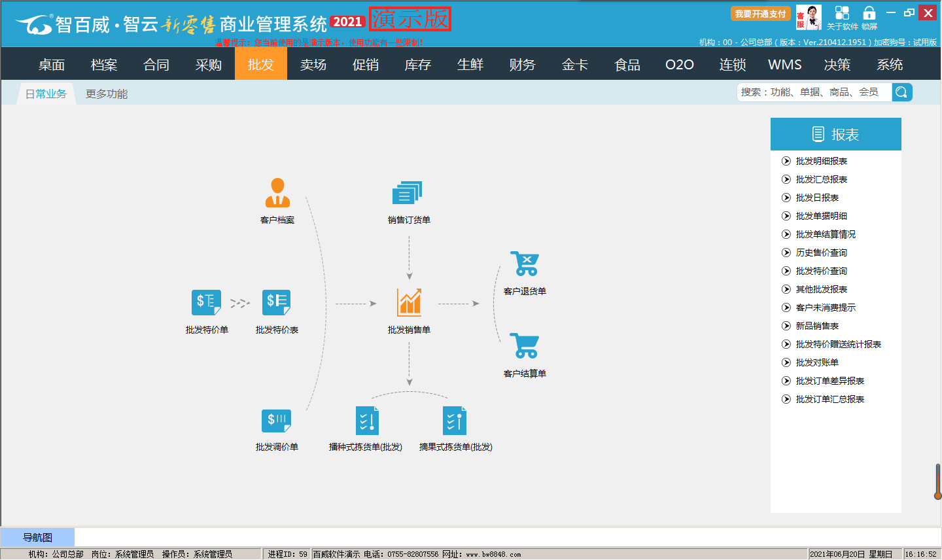The width and height of the screenshot is (942, 560).
Task: Click the 我要开通支付 button
Action: click(760, 14)
